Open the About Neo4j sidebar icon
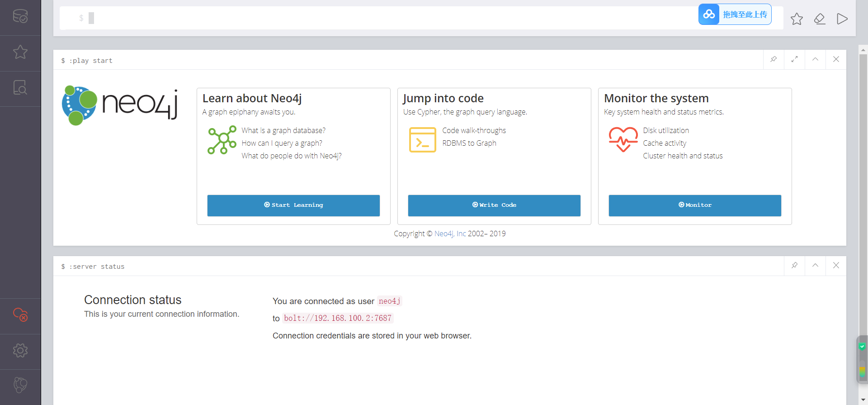 coord(20,385)
